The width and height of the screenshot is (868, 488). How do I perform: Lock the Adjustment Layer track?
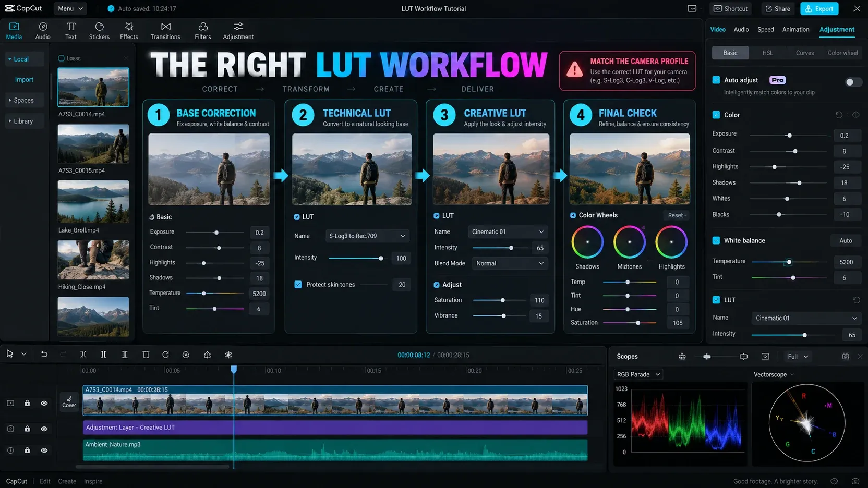pos(27,429)
